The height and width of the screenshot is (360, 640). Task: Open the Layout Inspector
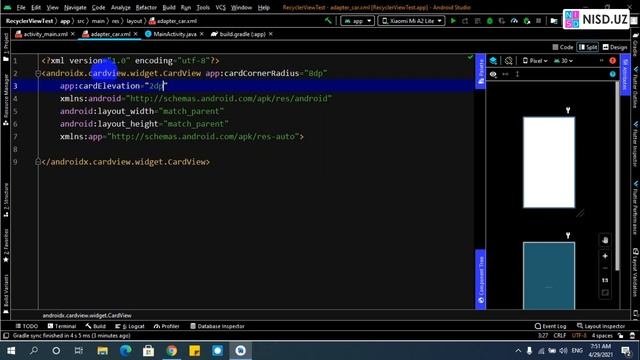point(601,326)
